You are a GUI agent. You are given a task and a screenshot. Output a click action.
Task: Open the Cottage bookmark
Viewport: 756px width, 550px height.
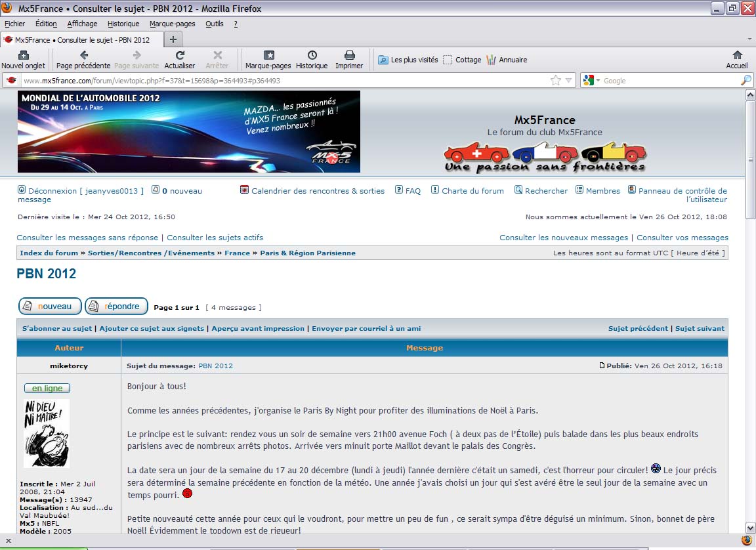pyautogui.click(x=462, y=60)
